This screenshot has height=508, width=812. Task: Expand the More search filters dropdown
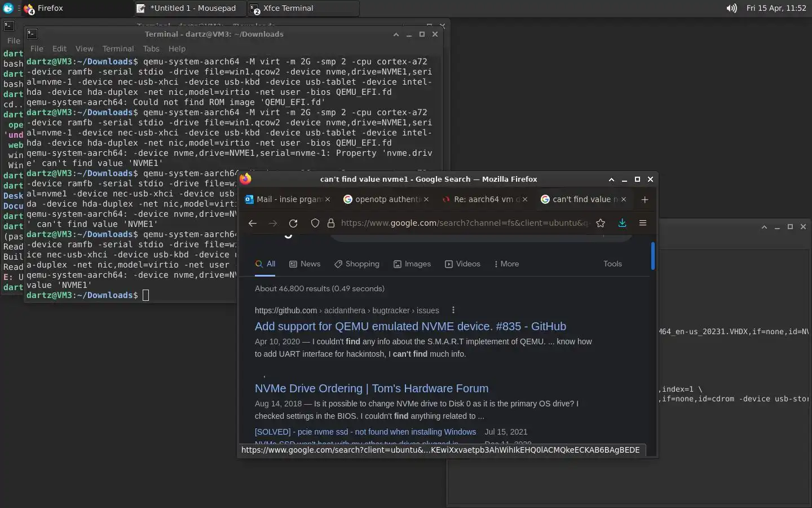coord(506,264)
